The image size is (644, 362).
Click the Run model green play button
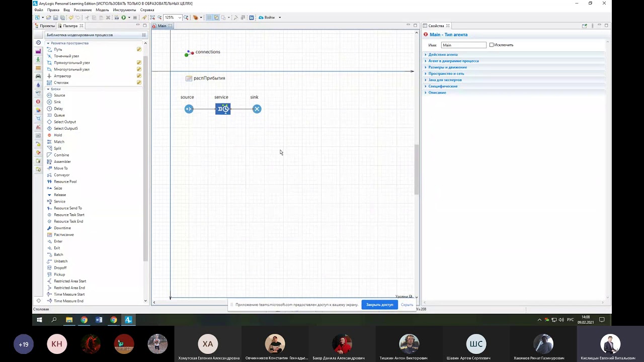tap(123, 18)
